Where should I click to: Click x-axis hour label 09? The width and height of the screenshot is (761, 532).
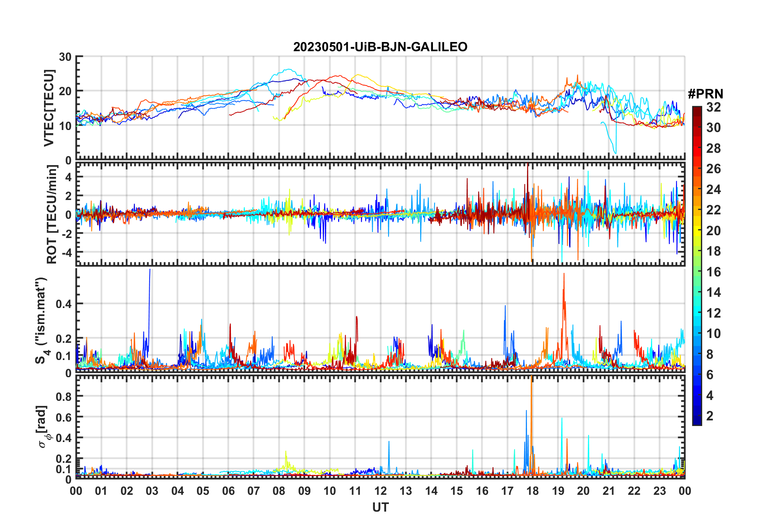[x=304, y=491]
